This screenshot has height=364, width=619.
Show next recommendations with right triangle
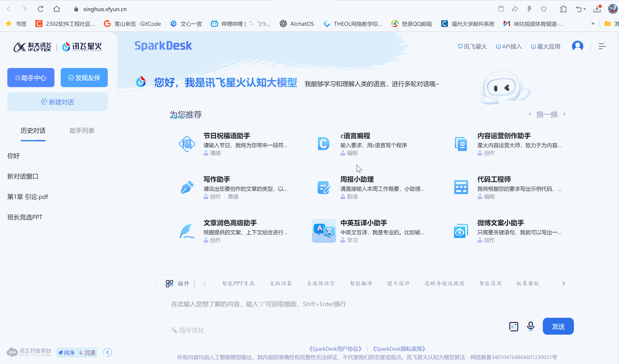[565, 114]
